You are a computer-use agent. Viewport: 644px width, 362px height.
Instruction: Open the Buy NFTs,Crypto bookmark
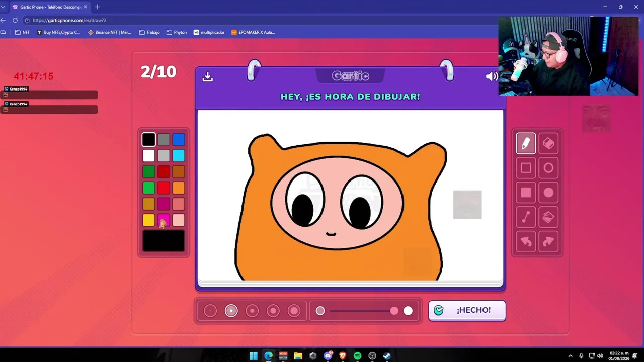pos(58,32)
